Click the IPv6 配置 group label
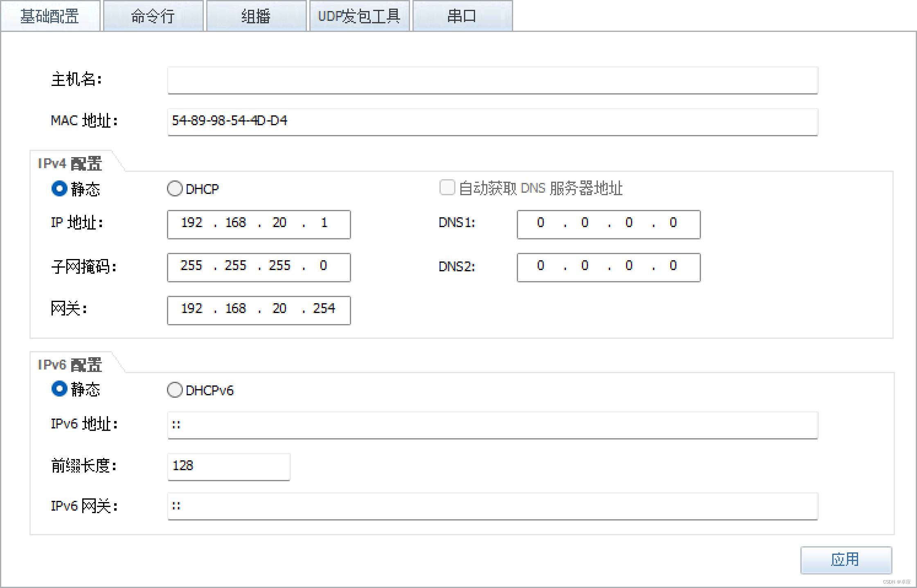 pos(70,365)
